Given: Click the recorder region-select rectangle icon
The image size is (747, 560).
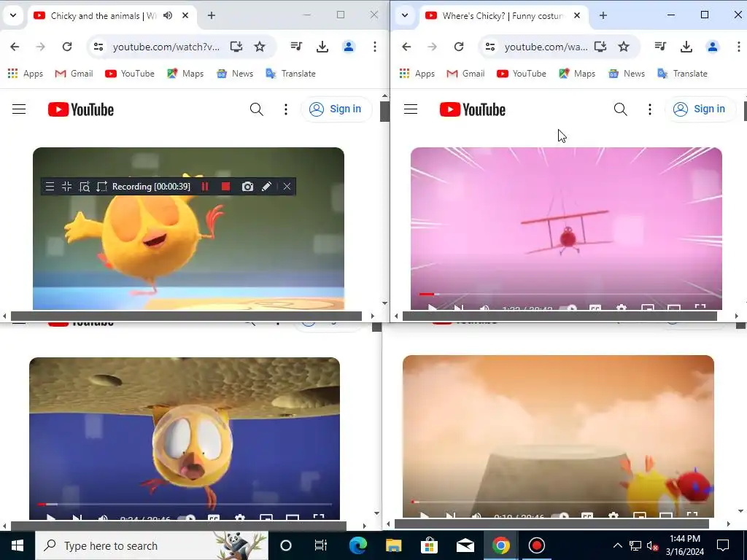Looking at the screenshot, I should click(x=101, y=187).
